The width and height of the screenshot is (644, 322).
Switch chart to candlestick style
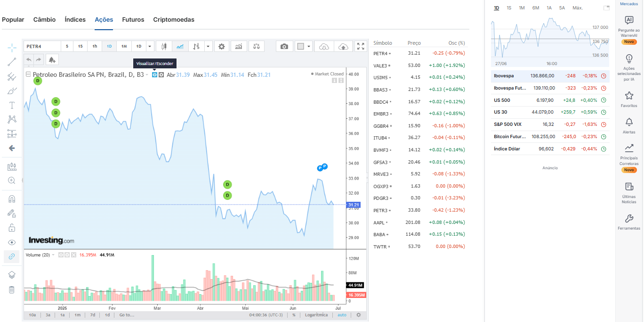coord(164,46)
